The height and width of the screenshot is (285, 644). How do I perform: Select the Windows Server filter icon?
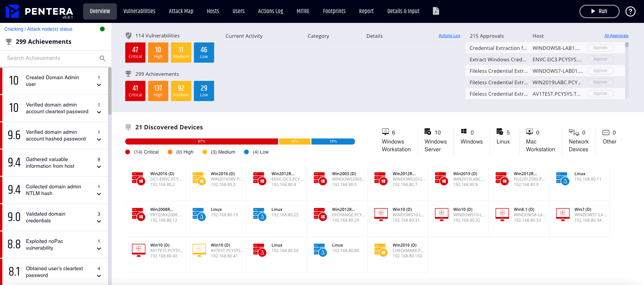click(428, 132)
